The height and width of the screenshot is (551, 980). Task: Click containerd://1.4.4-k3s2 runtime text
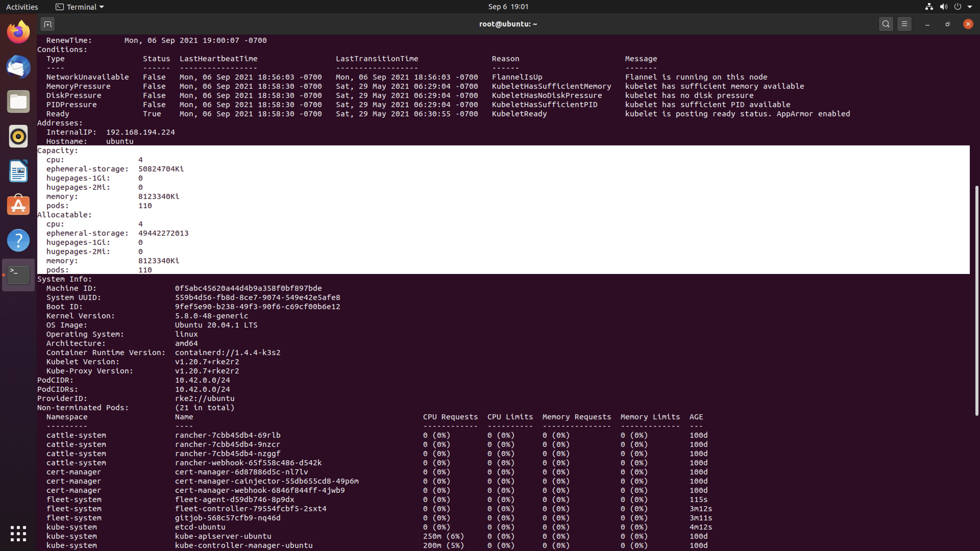(x=227, y=353)
